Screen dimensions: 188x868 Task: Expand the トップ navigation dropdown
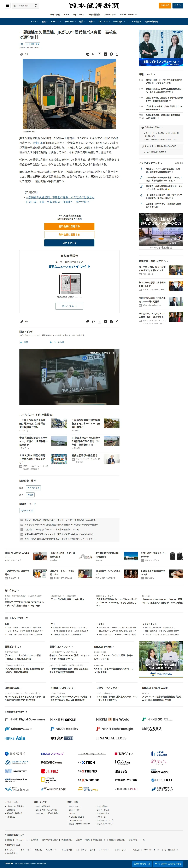pyautogui.click(x=34, y=22)
